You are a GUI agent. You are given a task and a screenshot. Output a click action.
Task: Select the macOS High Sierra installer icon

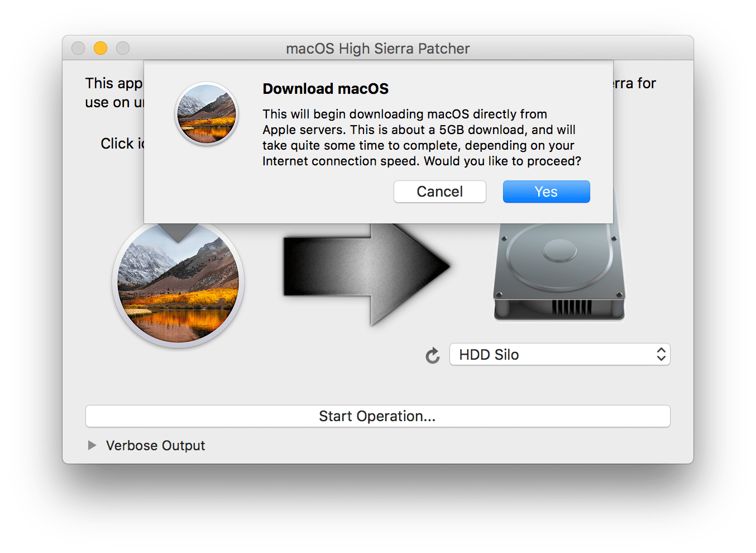[178, 282]
